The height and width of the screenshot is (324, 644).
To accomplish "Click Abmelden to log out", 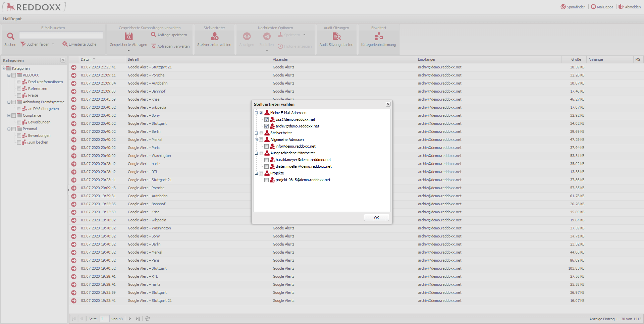I will pyautogui.click(x=630, y=7).
